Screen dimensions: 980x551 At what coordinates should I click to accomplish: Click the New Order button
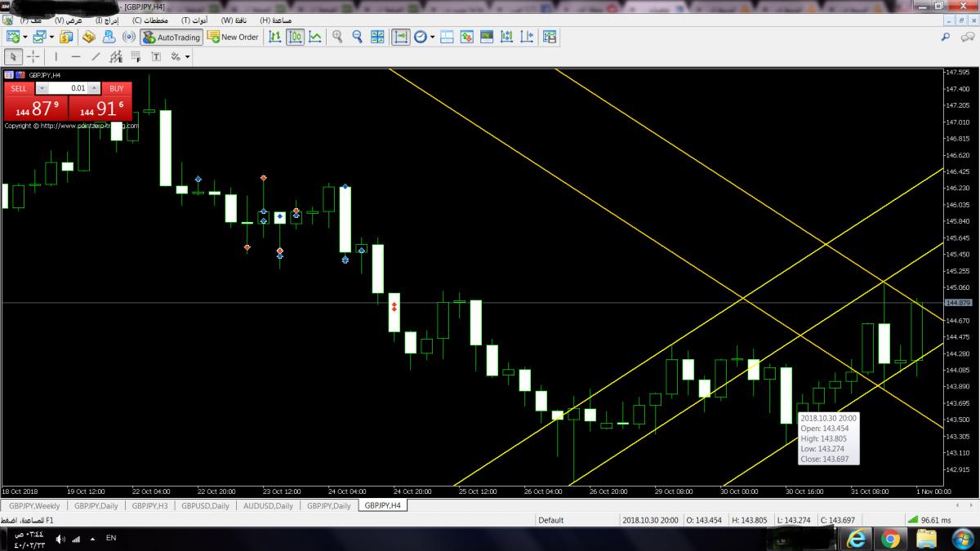[233, 37]
